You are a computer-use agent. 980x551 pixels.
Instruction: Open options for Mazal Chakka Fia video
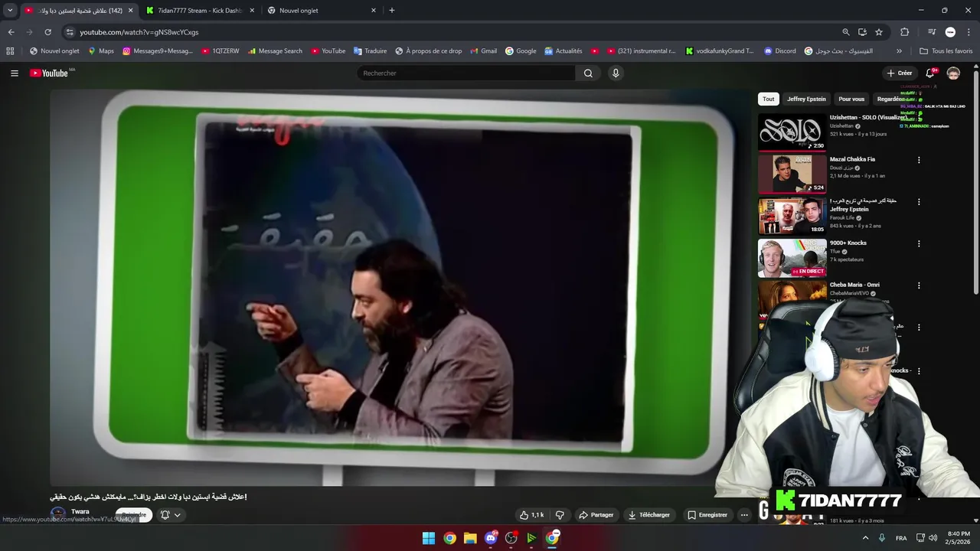tap(919, 160)
